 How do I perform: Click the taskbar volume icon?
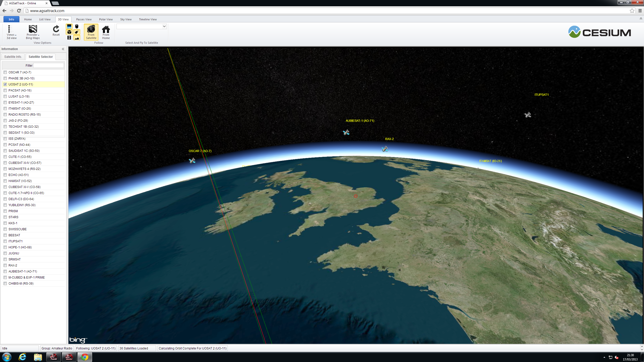click(617, 357)
